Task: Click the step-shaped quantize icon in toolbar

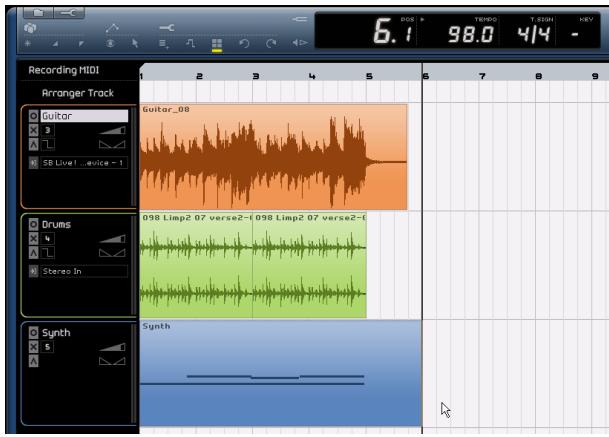Action: tap(190, 43)
